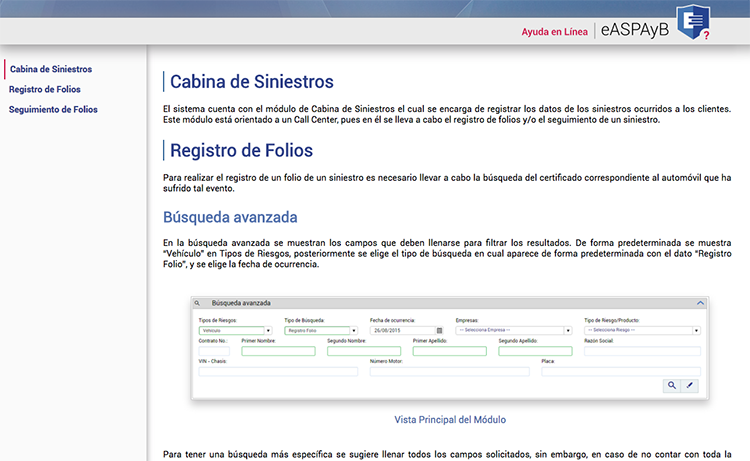Select Registro de Folios in sidebar
The image size is (750, 461).
click(44, 89)
